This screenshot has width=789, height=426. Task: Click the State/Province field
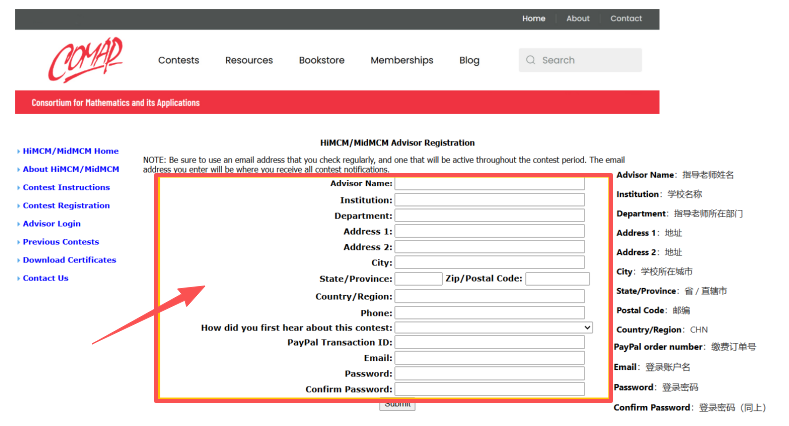pyautogui.click(x=419, y=279)
